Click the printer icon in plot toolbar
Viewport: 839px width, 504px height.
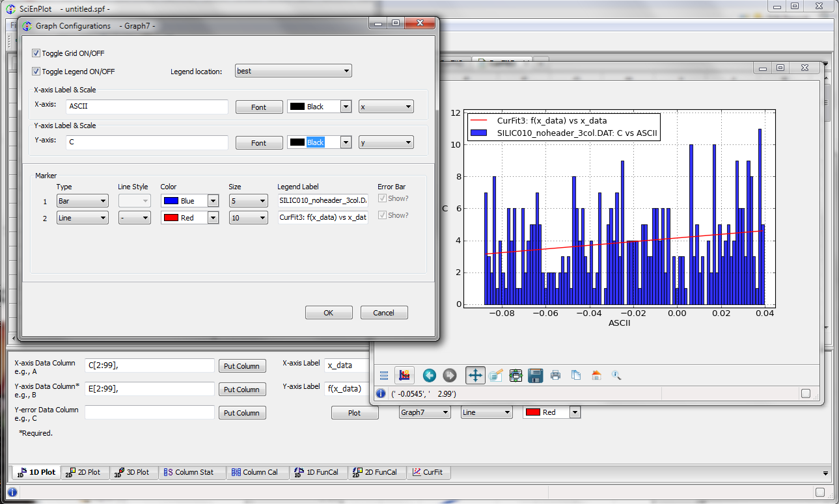pos(555,375)
